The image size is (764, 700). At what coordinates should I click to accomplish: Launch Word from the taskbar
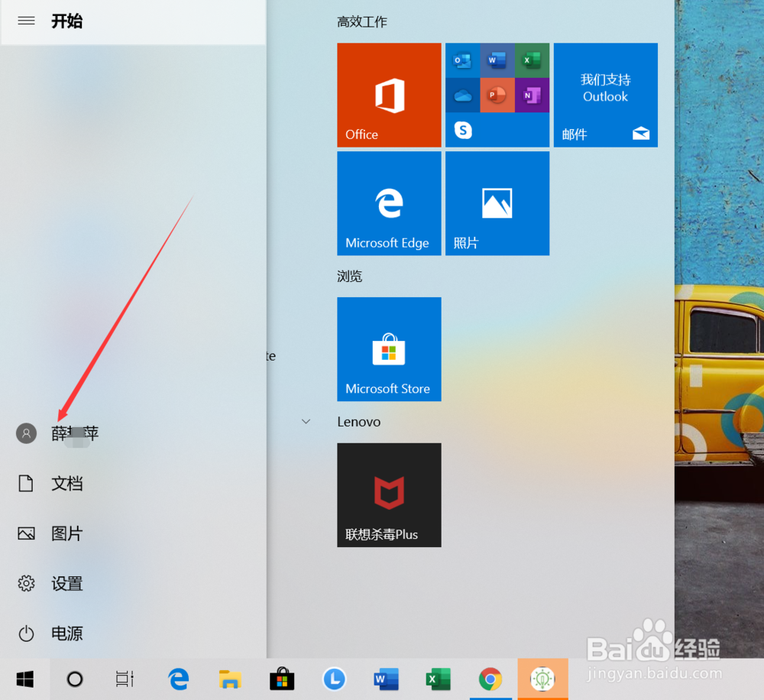coord(386,679)
